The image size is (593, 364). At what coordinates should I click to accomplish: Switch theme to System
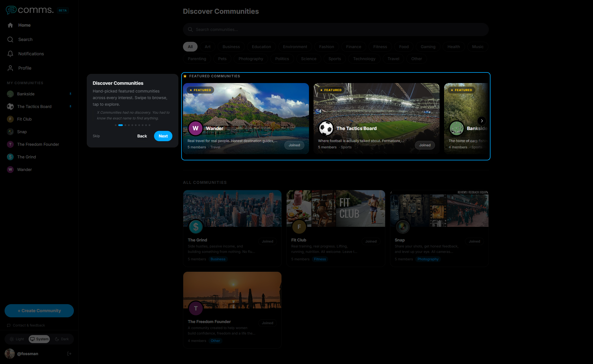click(x=39, y=339)
